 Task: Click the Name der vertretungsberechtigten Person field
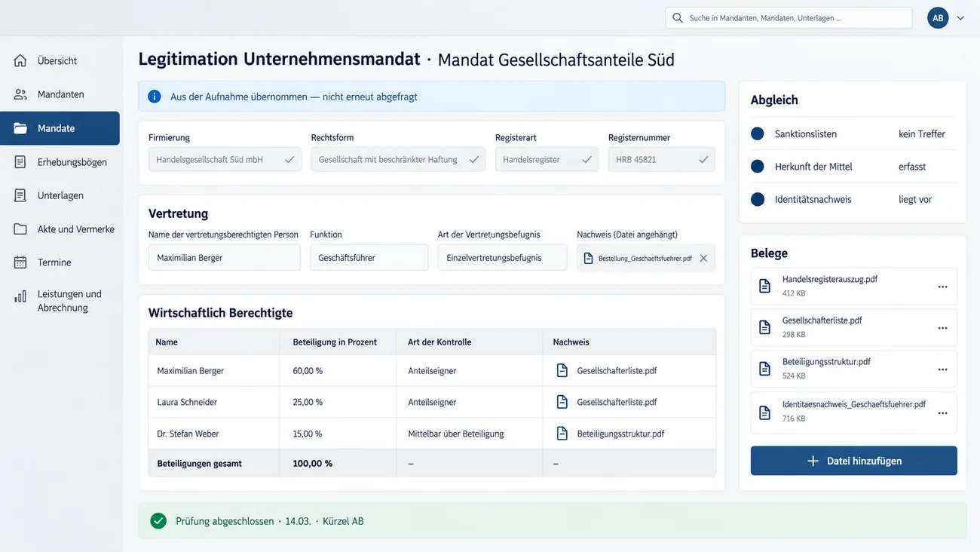pyautogui.click(x=225, y=258)
